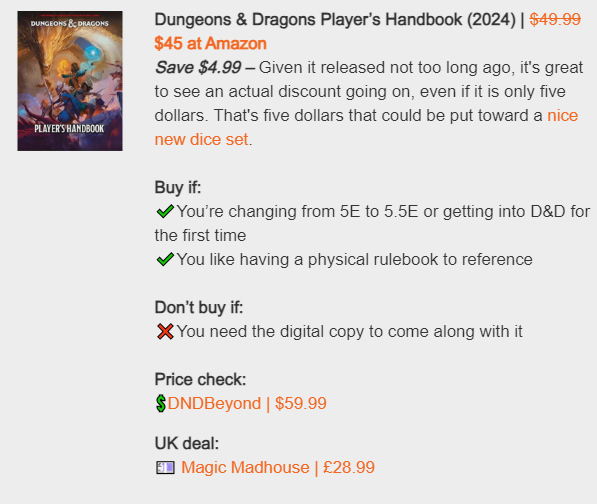Click the "You like having a physical rulebook" text
Image resolution: width=597 pixels, height=504 pixels.
(x=354, y=259)
